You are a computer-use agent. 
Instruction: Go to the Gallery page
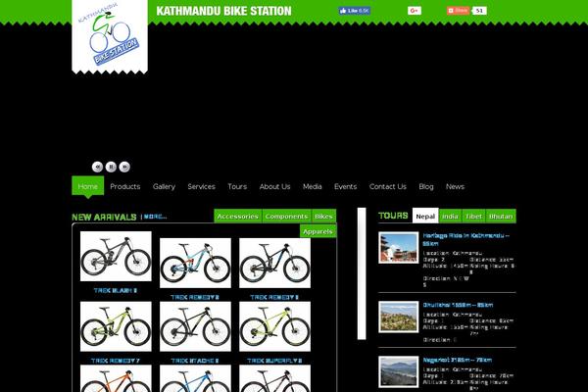point(164,186)
